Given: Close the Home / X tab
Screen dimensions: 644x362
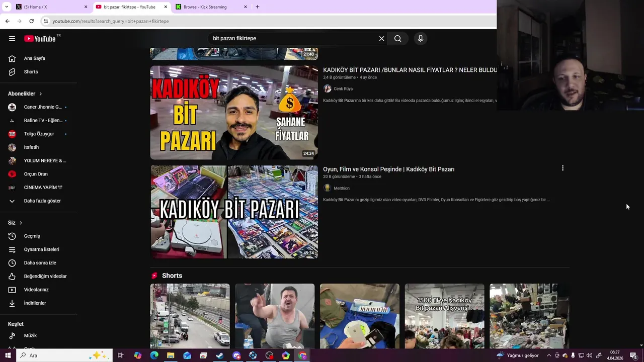Looking at the screenshot, I should click(x=86, y=7).
